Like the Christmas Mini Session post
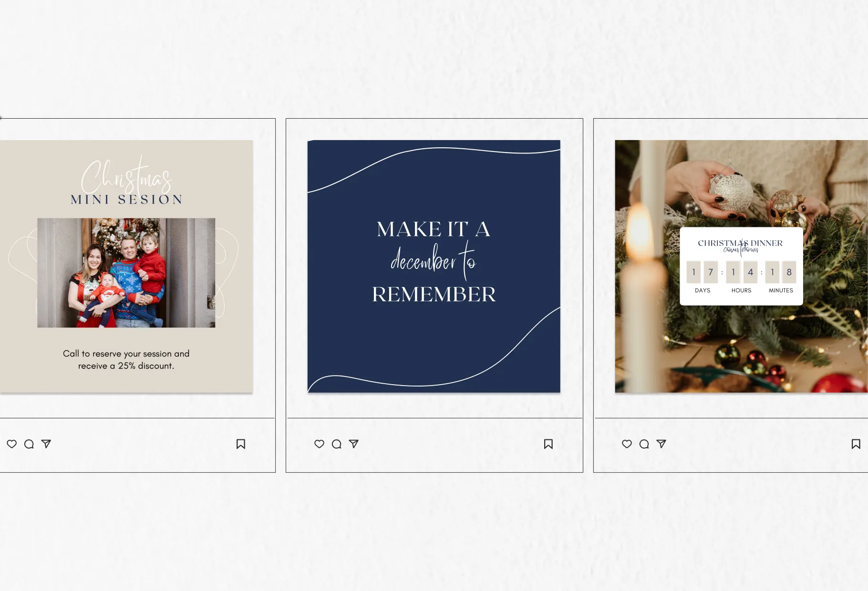The width and height of the screenshot is (868, 591). [12, 444]
